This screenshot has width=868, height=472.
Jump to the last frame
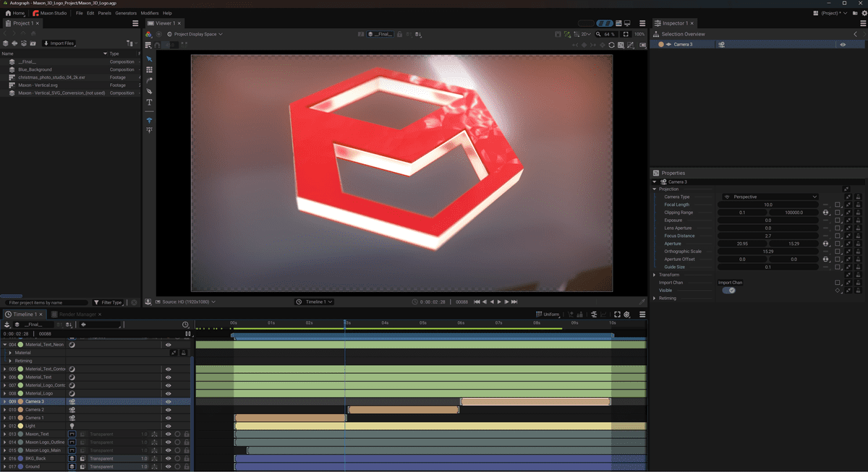(x=515, y=301)
